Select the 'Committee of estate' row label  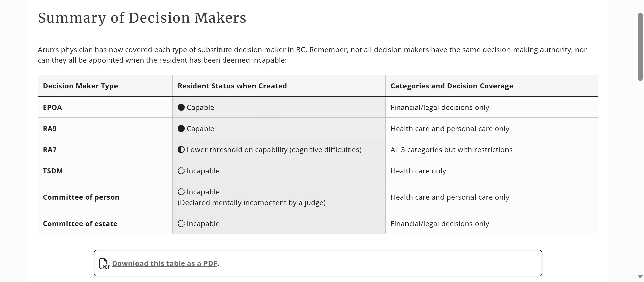[x=80, y=224]
